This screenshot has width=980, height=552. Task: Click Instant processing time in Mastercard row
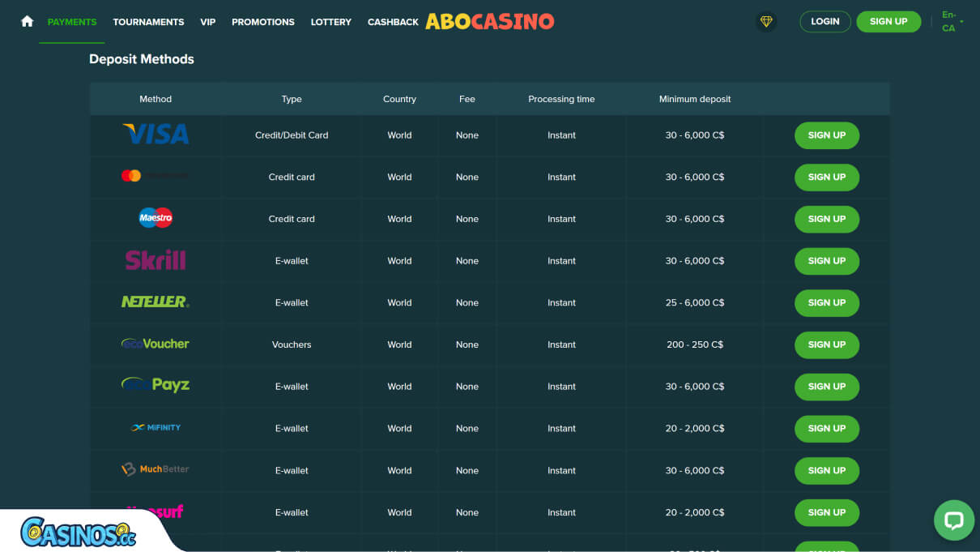(561, 177)
